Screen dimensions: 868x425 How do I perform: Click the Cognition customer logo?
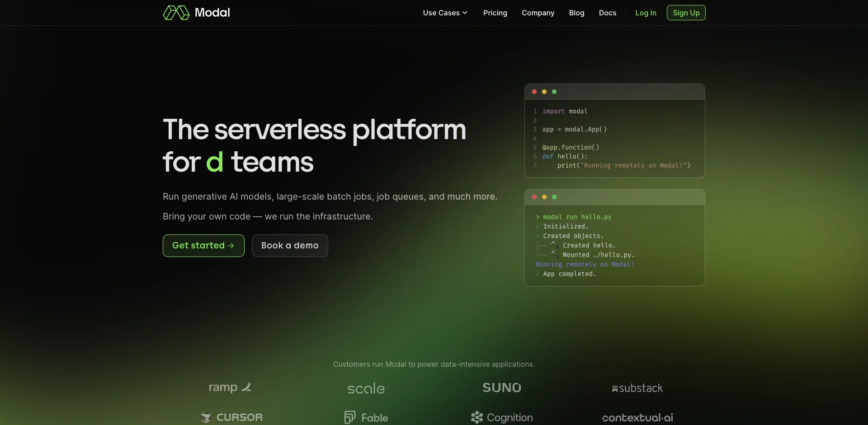coord(502,417)
